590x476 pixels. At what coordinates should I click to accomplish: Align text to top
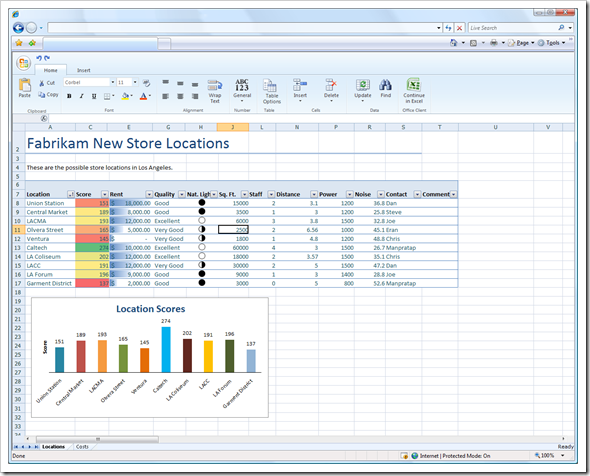tap(166, 82)
